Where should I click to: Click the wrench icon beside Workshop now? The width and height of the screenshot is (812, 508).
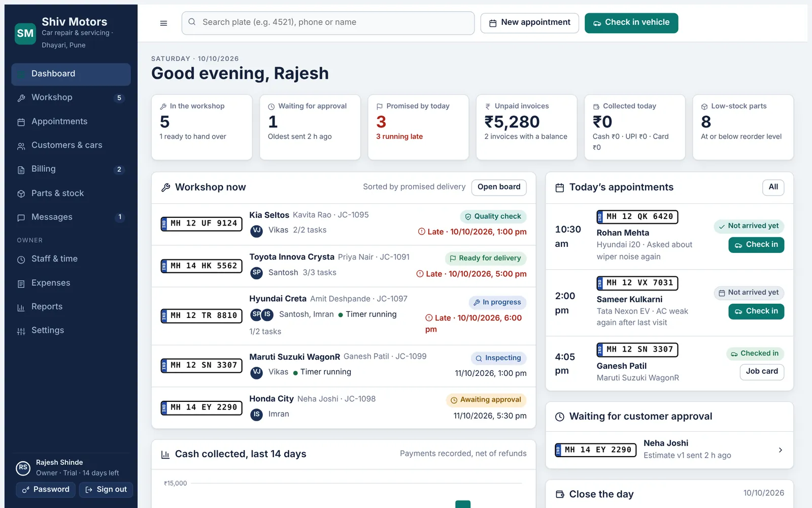(165, 187)
